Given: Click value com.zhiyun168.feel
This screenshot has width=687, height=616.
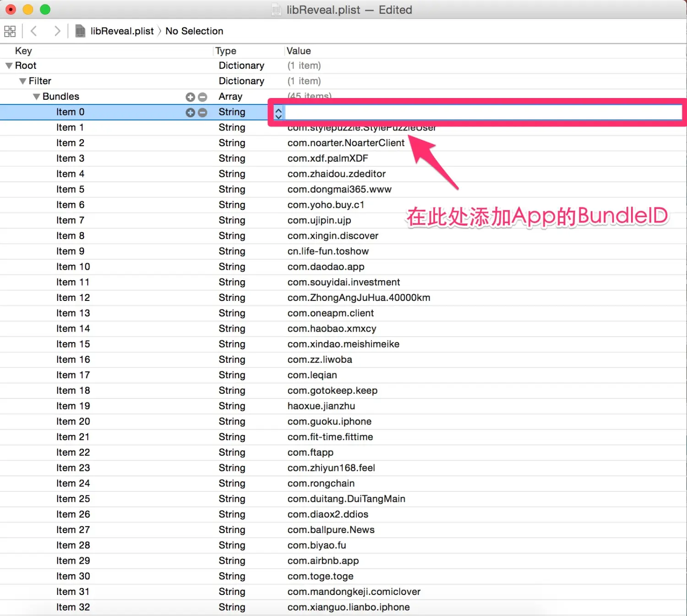Looking at the screenshot, I should 331,468.
